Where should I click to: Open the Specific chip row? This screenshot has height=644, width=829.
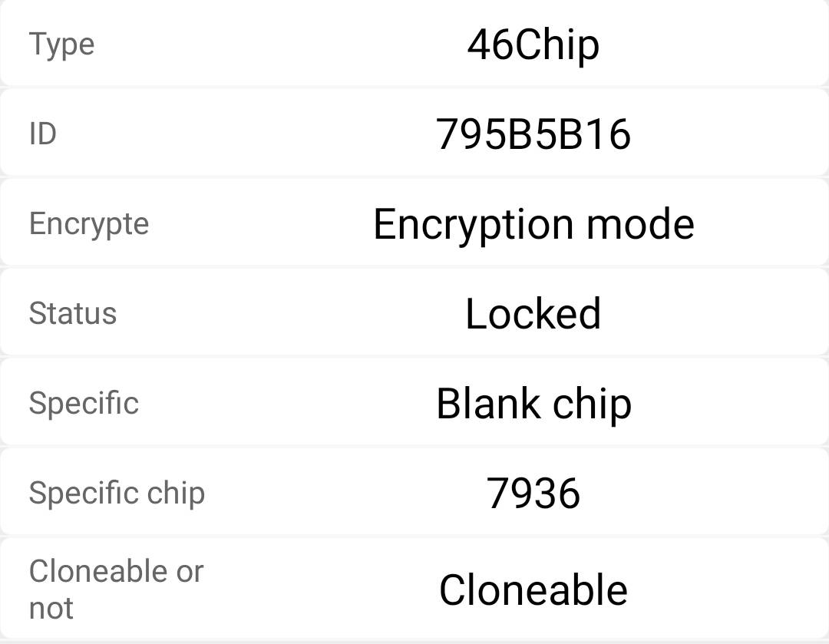(414, 492)
